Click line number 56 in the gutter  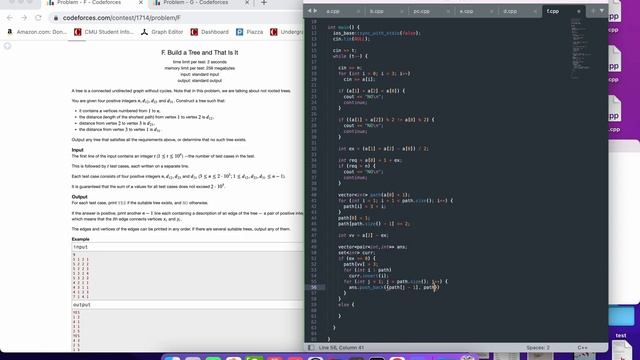click(314, 287)
